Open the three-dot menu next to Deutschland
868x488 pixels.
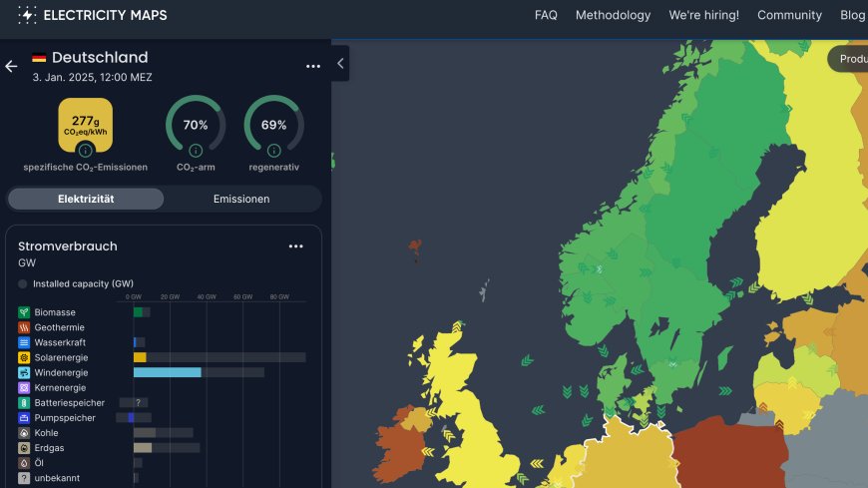[313, 66]
